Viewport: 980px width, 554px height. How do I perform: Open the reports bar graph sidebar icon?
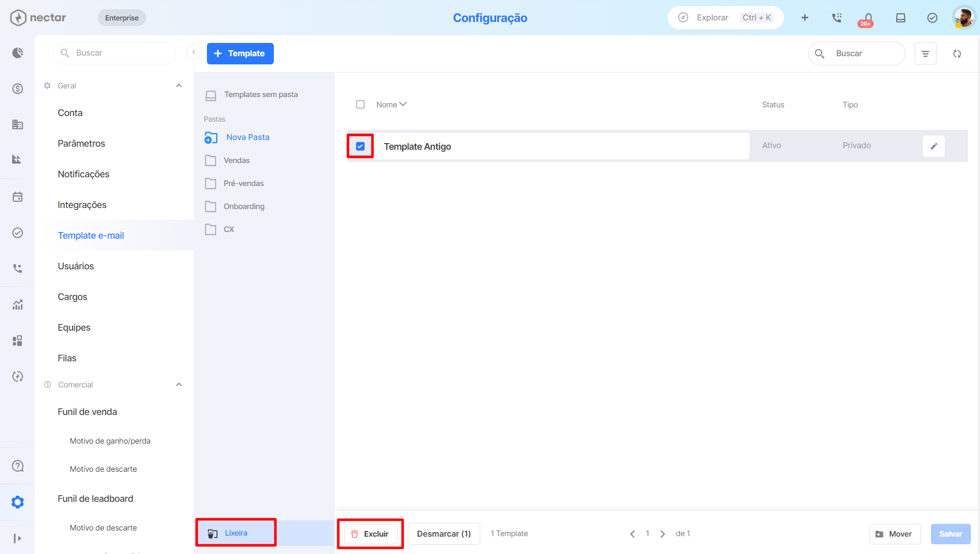tap(17, 305)
